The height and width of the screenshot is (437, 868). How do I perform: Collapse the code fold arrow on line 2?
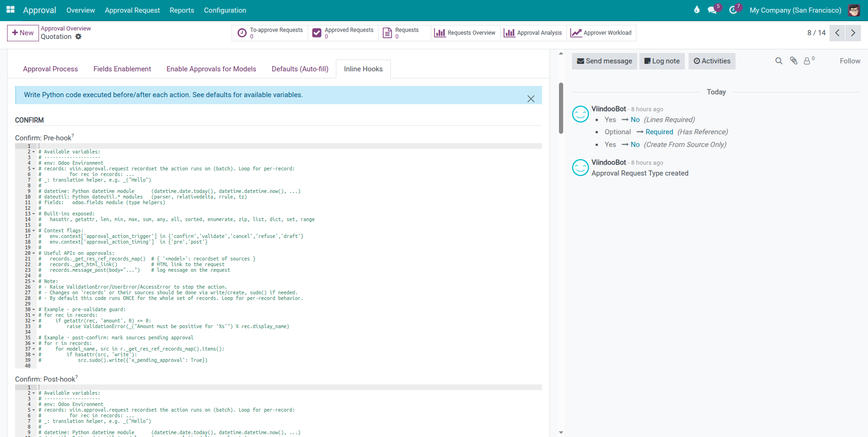point(33,152)
